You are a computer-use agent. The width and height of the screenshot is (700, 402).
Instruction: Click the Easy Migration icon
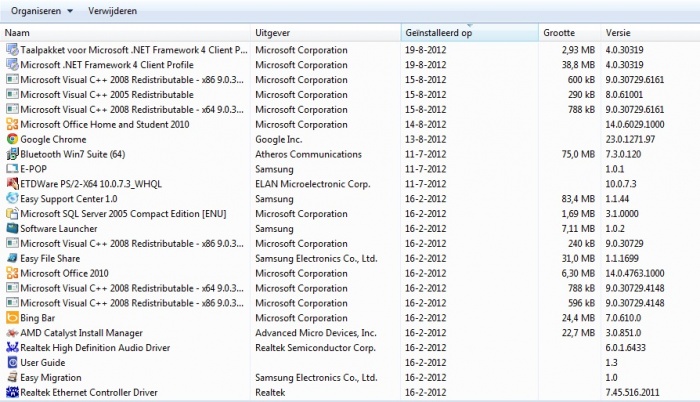coord(12,377)
